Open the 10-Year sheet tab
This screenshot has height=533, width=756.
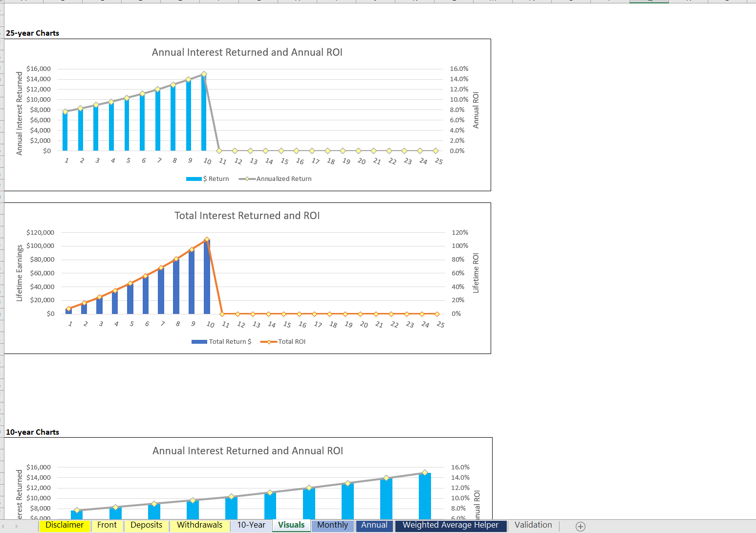click(x=251, y=525)
